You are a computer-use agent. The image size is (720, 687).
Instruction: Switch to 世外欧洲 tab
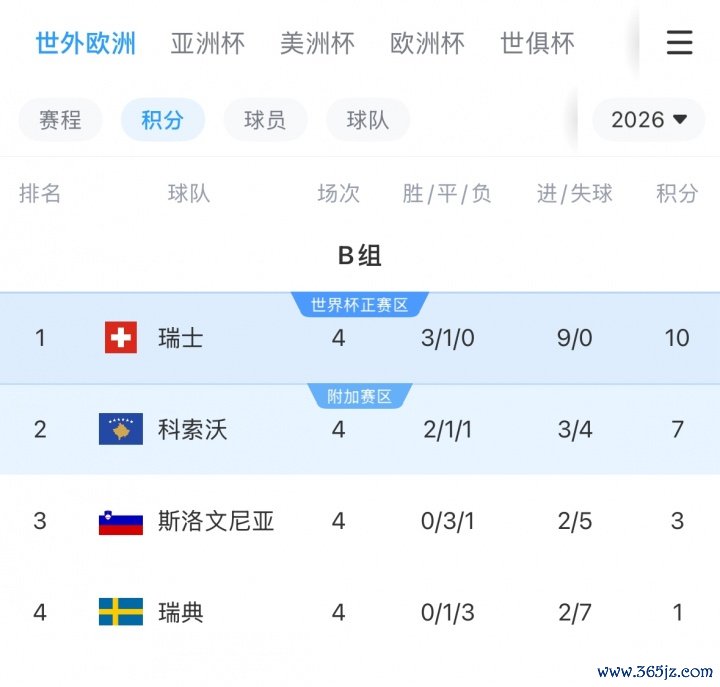point(86,43)
